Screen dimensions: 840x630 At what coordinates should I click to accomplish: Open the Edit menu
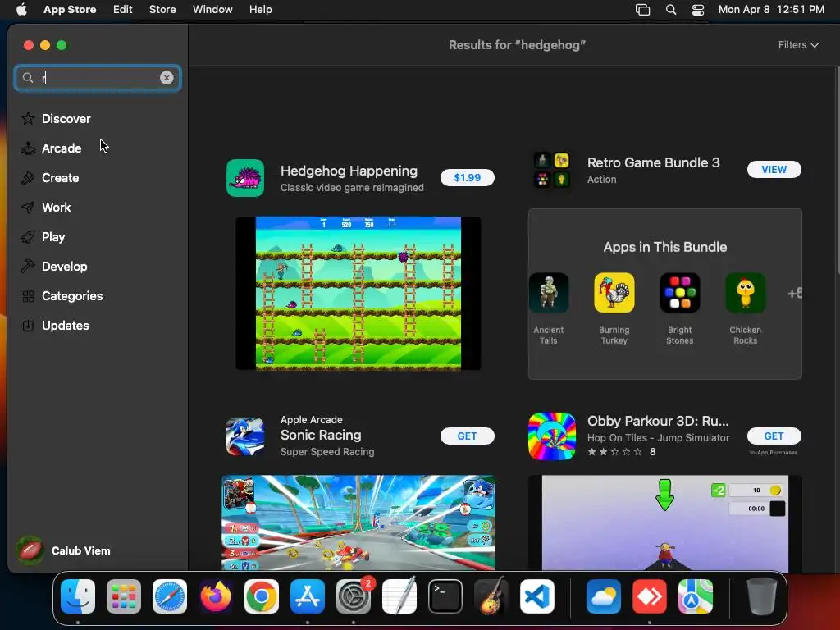click(123, 10)
